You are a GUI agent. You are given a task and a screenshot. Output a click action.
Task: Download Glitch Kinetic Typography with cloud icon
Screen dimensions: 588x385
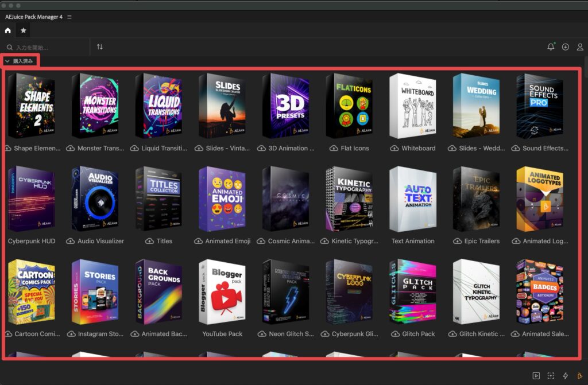452,334
